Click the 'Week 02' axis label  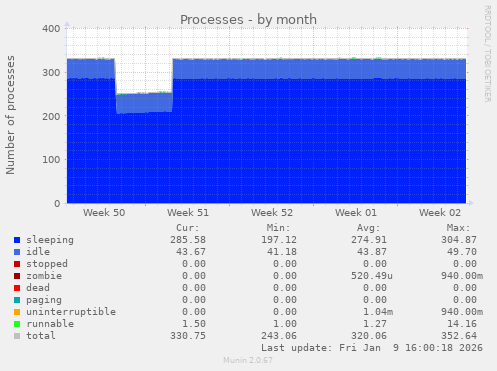pyautogui.click(x=440, y=213)
